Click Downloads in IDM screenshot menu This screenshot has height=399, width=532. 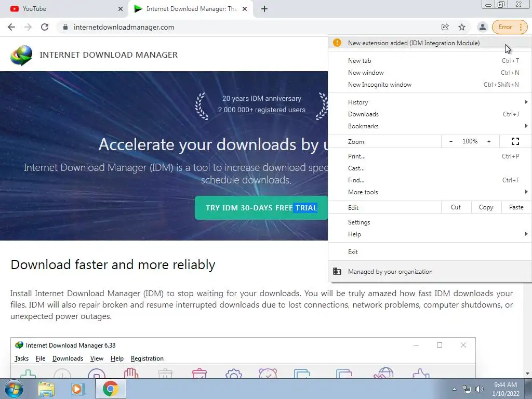(x=68, y=358)
